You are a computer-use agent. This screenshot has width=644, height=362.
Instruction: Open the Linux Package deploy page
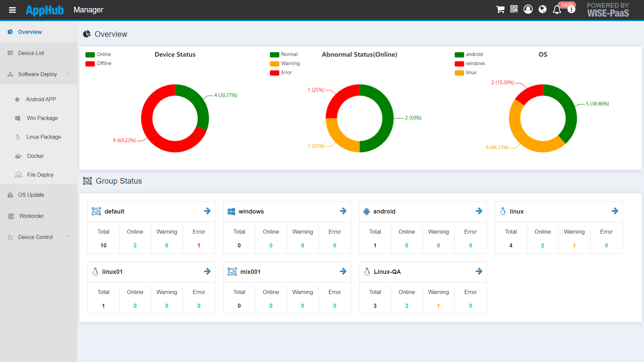pyautogui.click(x=44, y=137)
